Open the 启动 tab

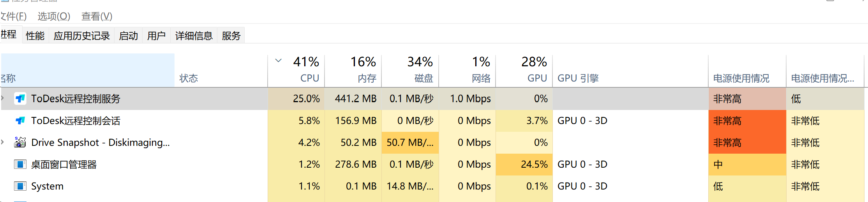pyautogui.click(x=129, y=36)
